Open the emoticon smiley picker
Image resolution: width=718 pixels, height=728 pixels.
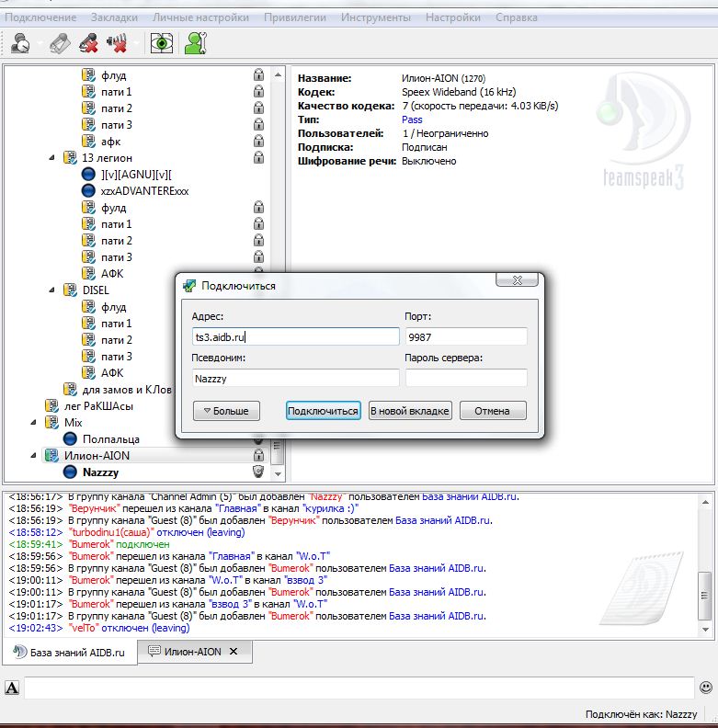(x=706, y=688)
